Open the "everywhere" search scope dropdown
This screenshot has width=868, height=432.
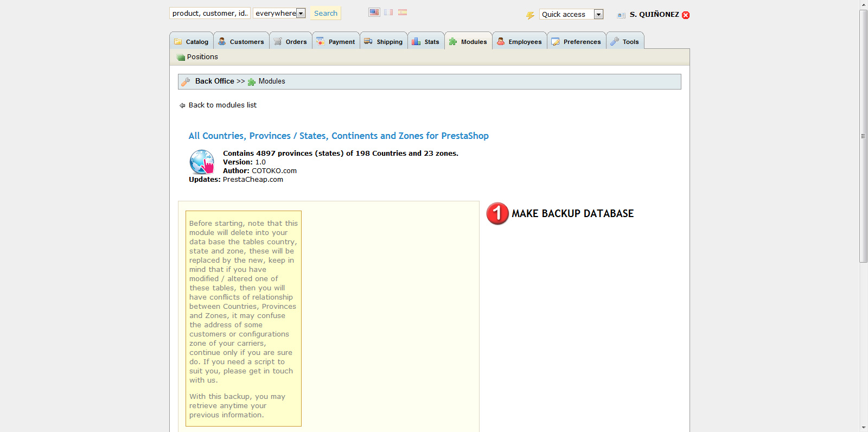click(279, 13)
